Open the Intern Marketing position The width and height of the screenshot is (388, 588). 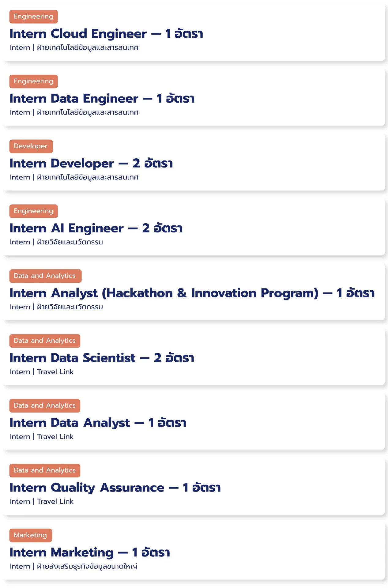click(89, 553)
